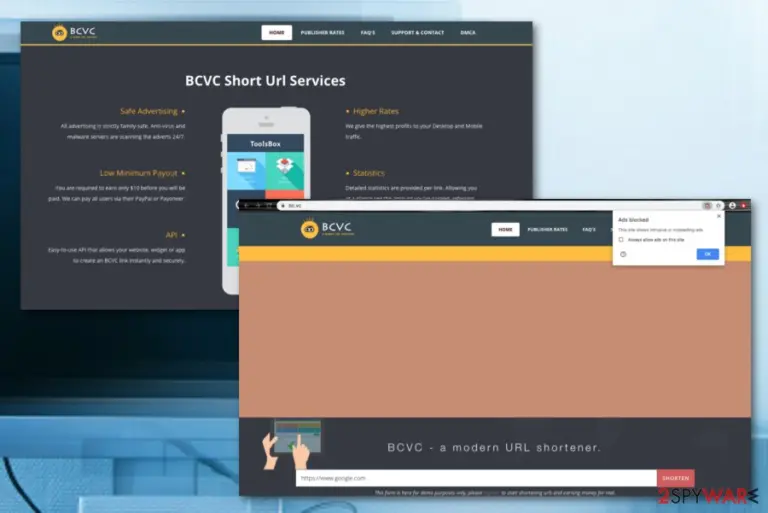Click the lock icon in the address bar

[x=283, y=206]
